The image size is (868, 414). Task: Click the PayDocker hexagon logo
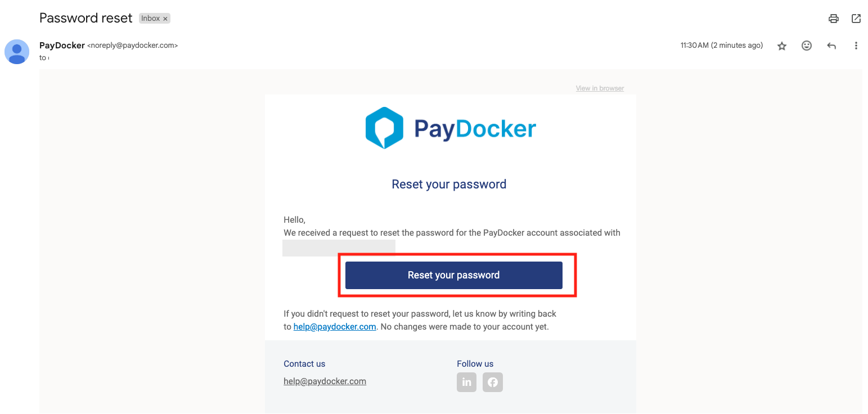click(384, 128)
